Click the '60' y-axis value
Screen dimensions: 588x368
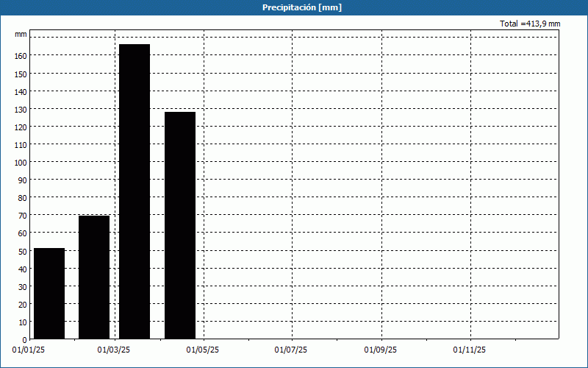point(23,233)
